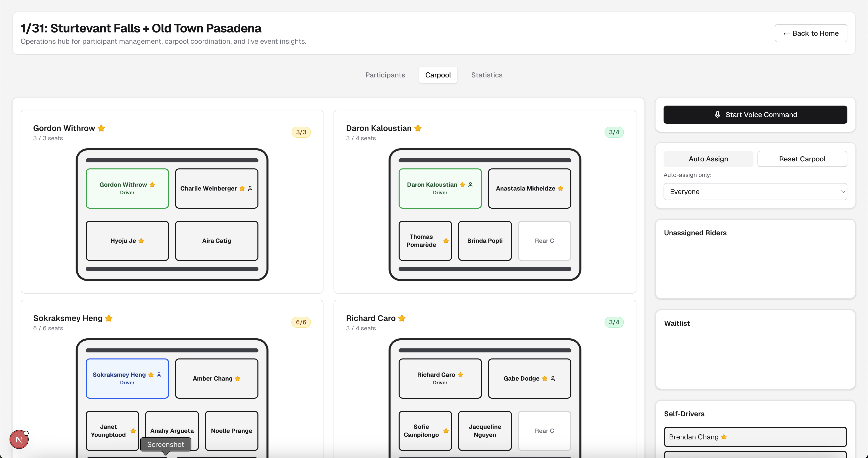Open the Auto-assign only Everyone dropdown

tap(755, 192)
